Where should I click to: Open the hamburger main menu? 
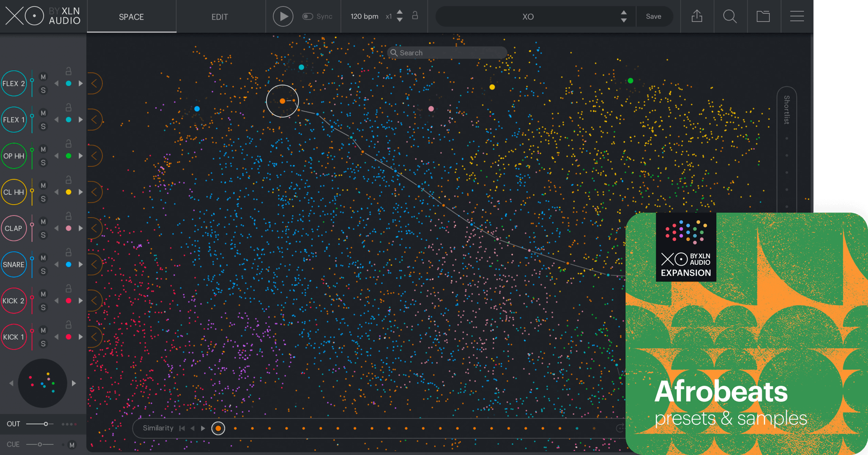click(797, 16)
